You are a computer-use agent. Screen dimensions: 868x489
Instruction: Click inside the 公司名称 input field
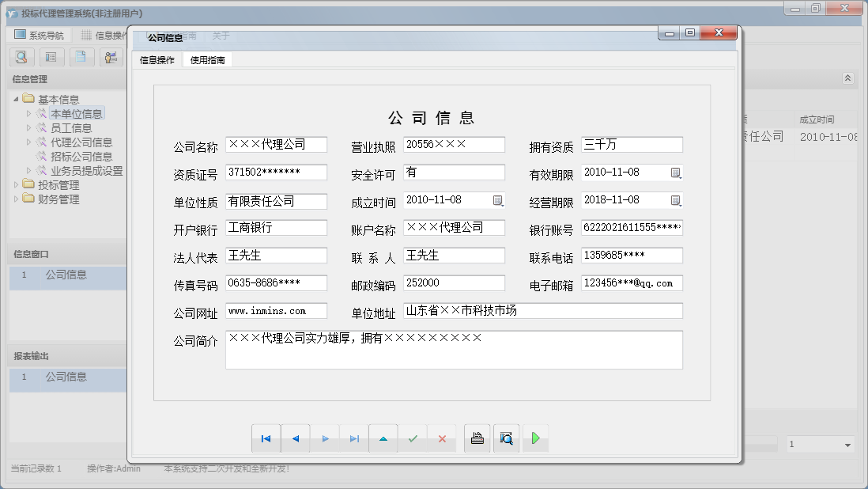(x=276, y=144)
